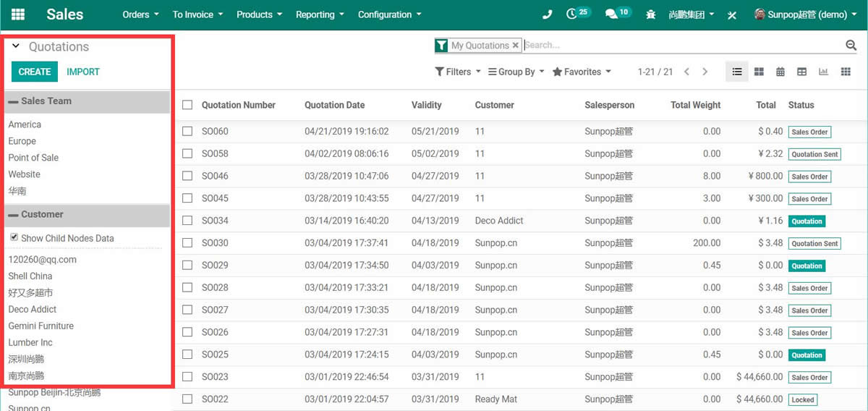
Task: Toggle Show Child Nodes Data checkbox
Action: click(x=14, y=237)
